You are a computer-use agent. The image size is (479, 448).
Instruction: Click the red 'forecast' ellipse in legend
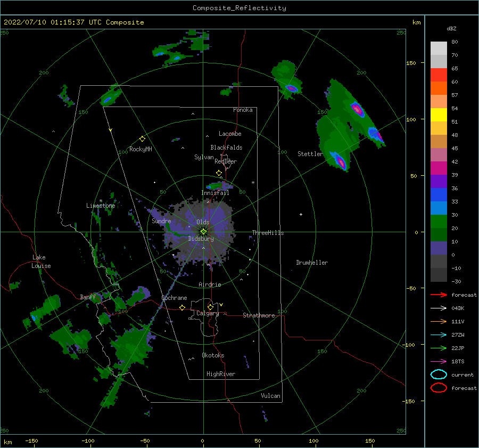(x=439, y=388)
